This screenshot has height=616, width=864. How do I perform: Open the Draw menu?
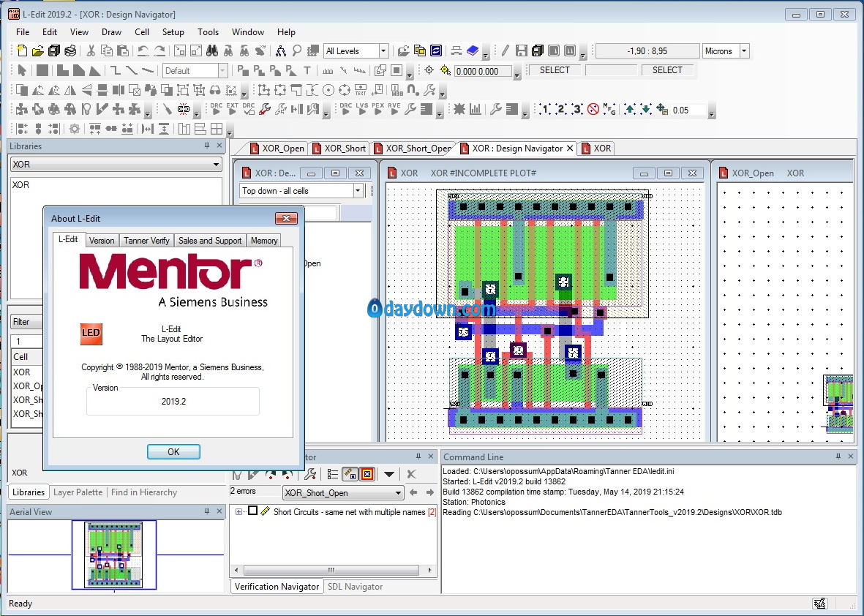pos(111,32)
